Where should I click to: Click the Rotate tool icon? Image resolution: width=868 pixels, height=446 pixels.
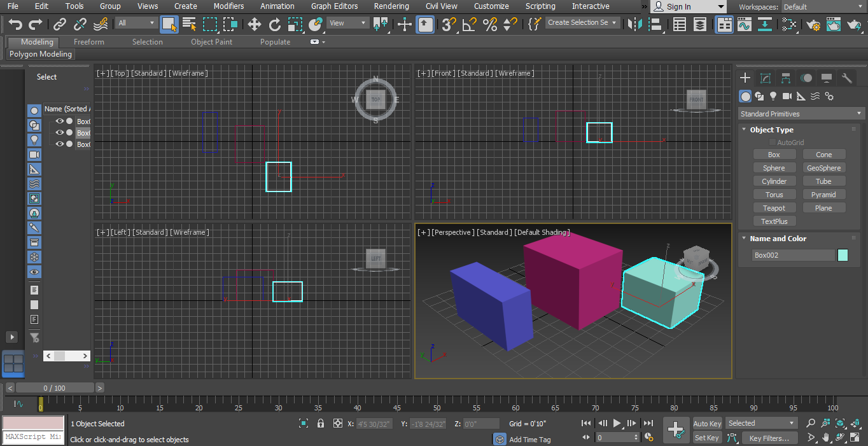[275, 24]
